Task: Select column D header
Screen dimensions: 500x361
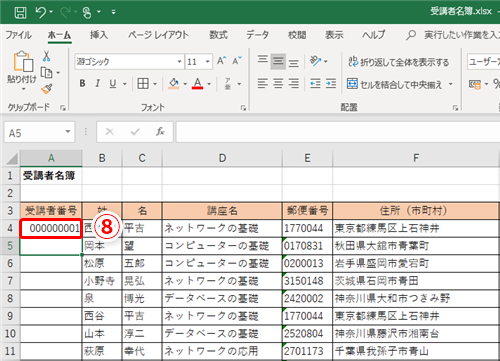Action: (x=222, y=158)
